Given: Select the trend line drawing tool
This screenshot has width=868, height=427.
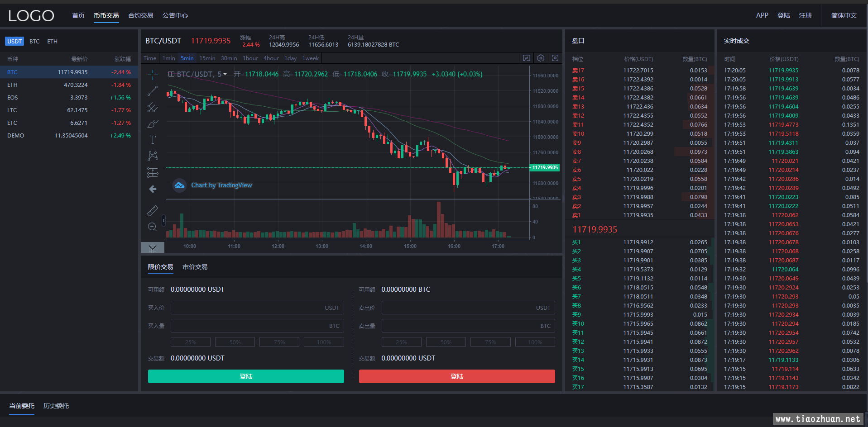Looking at the screenshot, I should point(153,91).
